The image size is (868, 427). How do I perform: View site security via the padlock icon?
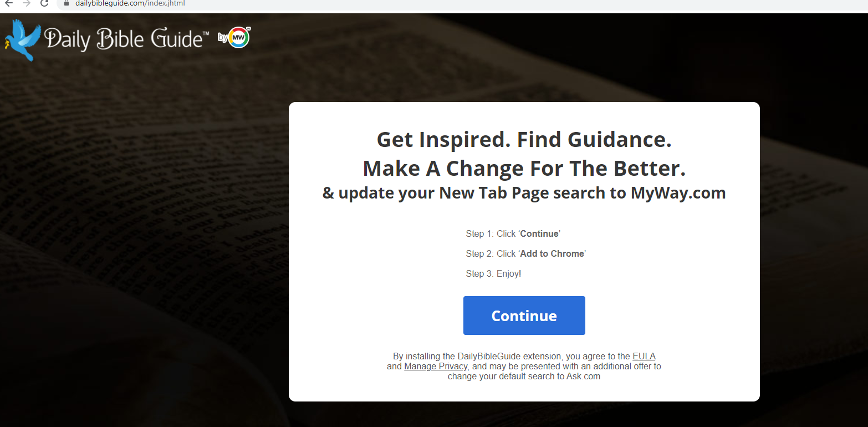coord(67,3)
